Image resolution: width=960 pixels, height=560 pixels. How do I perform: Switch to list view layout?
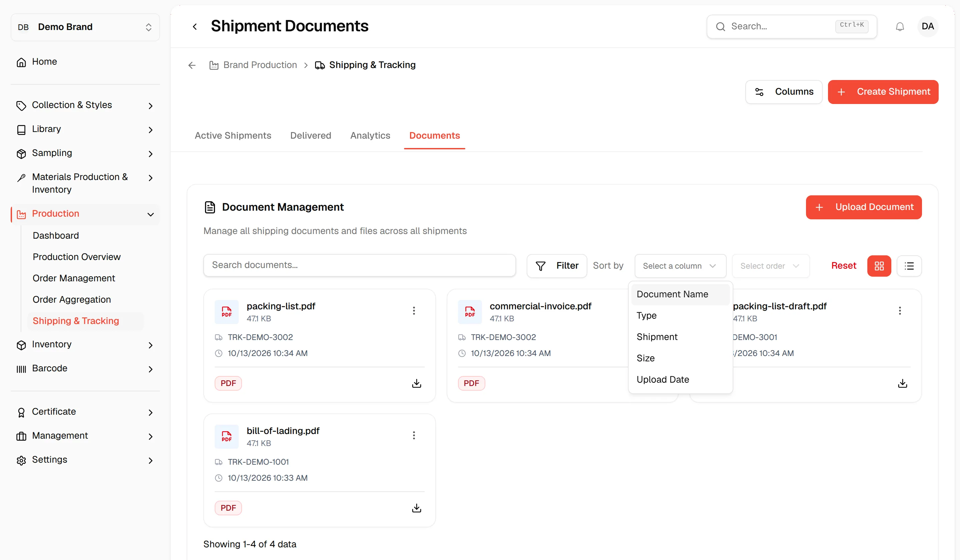point(909,266)
